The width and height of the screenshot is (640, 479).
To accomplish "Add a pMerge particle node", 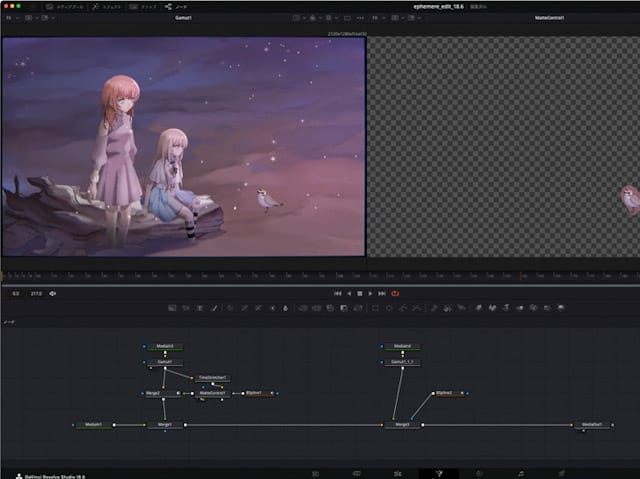I will pyautogui.click(x=448, y=308).
